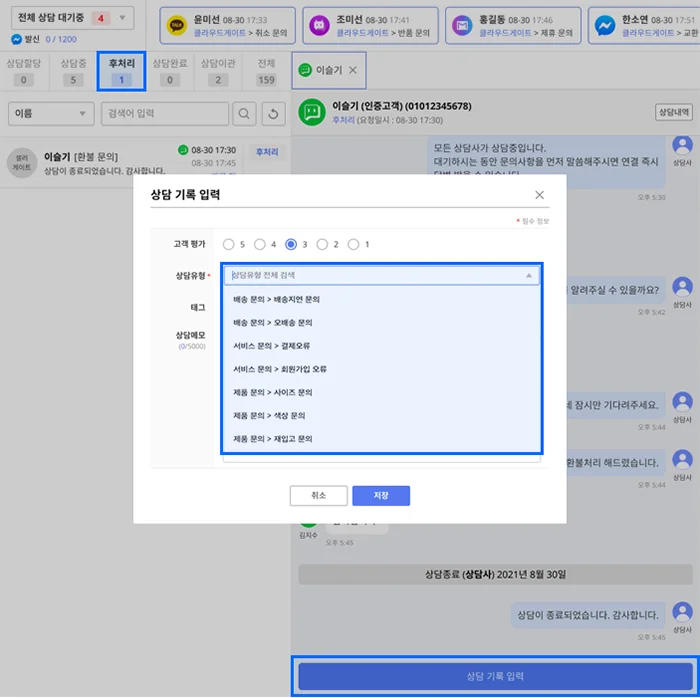Click the refresh reset icon
This screenshot has width=700, height=698.
273,113
